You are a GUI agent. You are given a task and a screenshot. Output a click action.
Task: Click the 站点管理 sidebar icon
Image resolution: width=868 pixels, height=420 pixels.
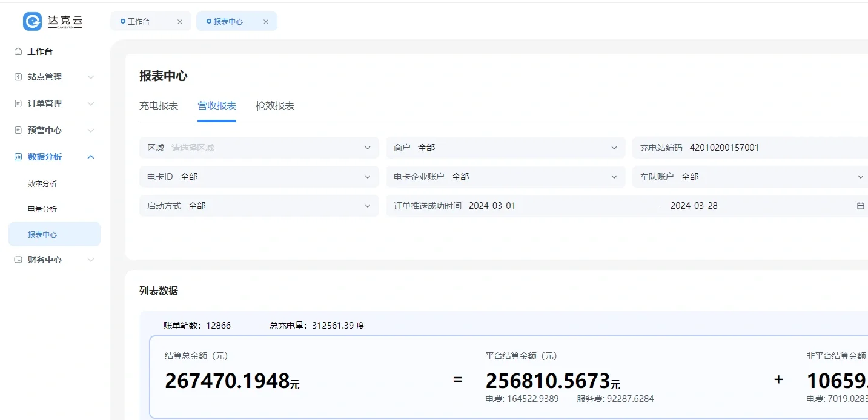(x=18, y=77)
